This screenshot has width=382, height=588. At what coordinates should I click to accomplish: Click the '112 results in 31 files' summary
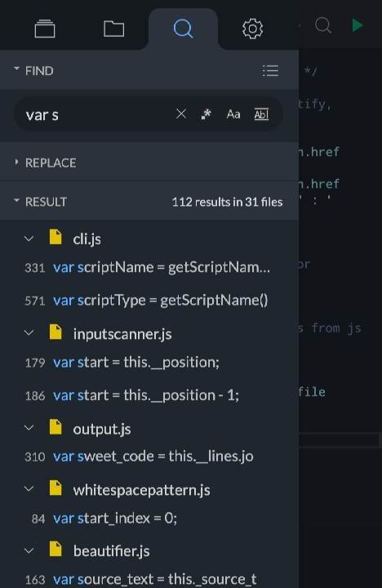pyautogui.click(x=227, y=203)
